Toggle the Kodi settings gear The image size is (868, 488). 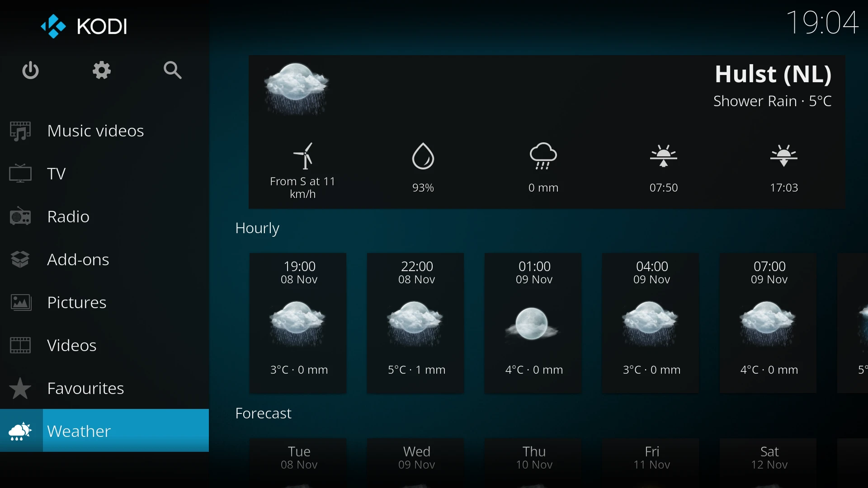pos(101,70)
